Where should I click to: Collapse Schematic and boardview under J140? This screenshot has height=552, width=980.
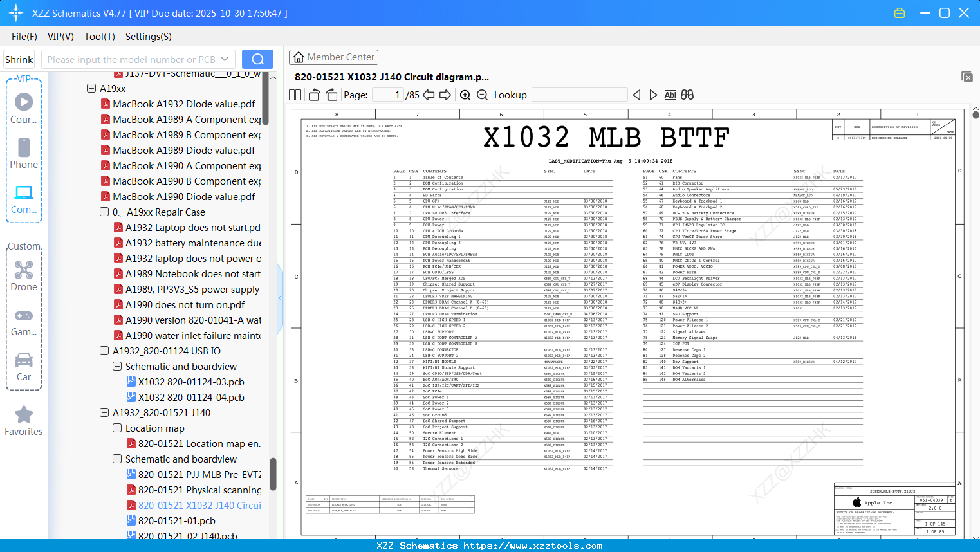click(x=117, y=459)
